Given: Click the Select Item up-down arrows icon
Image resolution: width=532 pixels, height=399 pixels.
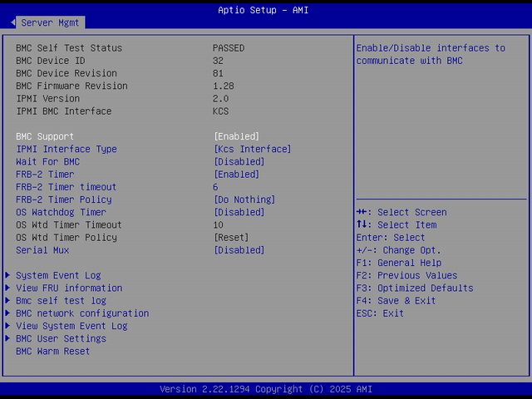Looking at the screenshot, I should [362, 224].
